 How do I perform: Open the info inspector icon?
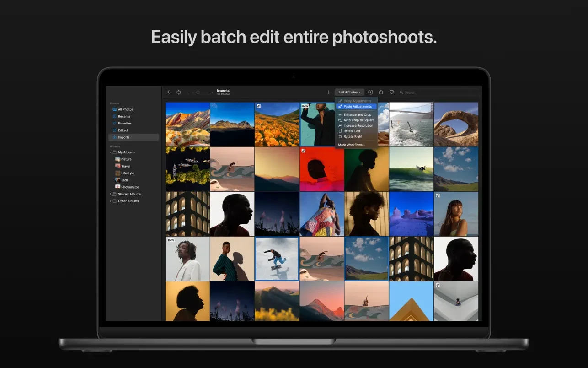point(370,92)
